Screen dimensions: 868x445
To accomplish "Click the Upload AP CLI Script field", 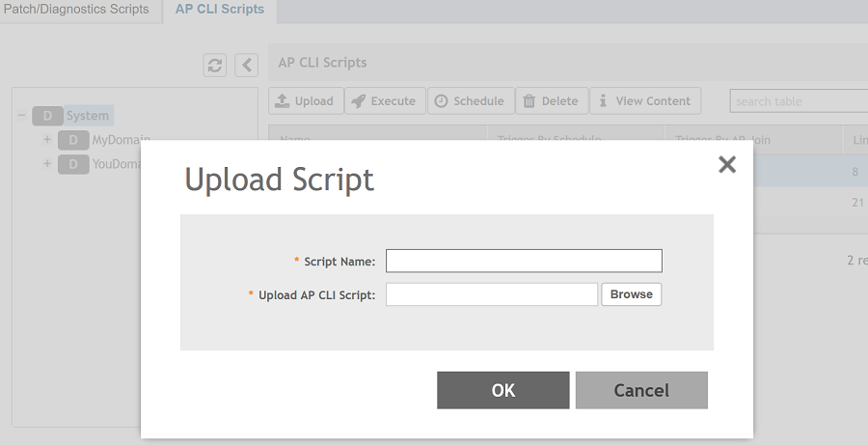I will [492, 294].
